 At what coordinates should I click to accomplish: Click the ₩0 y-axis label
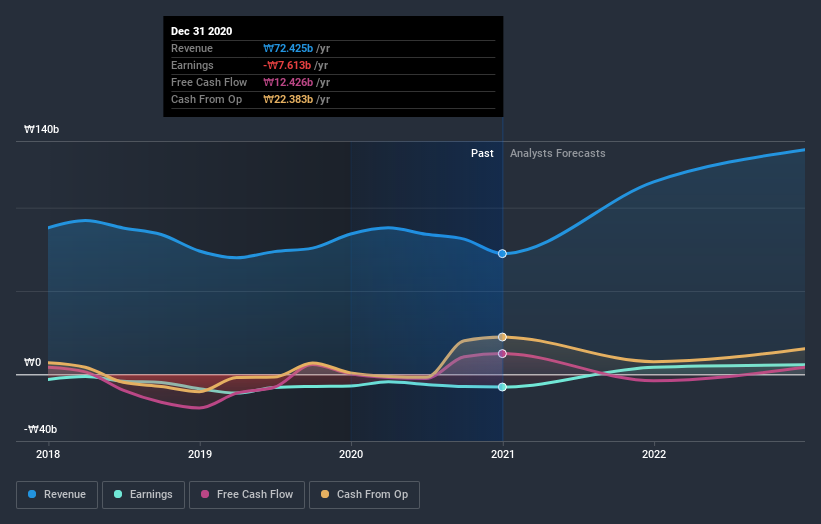(x=32, y=362)
